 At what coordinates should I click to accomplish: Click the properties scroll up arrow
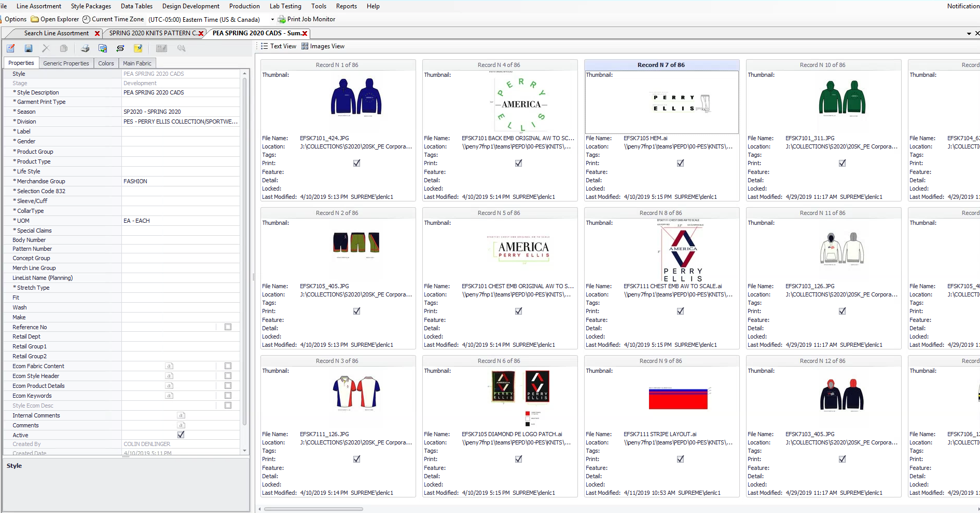pos(245,74)
